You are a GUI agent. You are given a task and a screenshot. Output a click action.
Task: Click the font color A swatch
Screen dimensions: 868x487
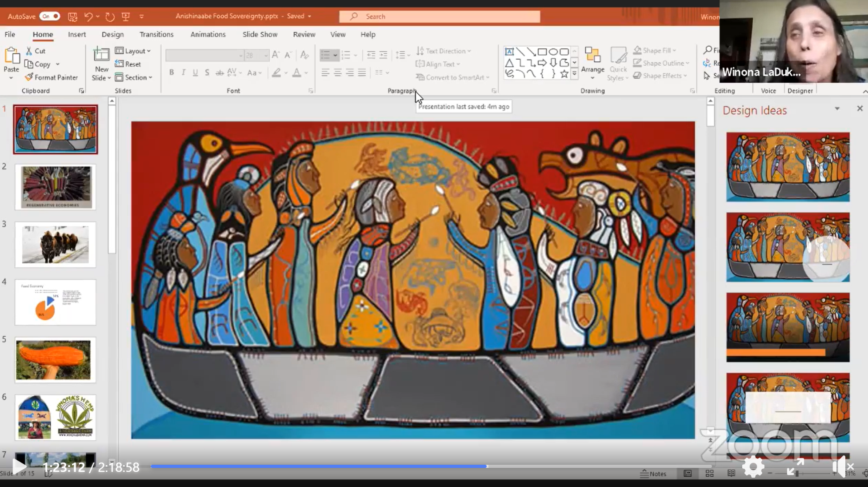[x=296, y=72]
